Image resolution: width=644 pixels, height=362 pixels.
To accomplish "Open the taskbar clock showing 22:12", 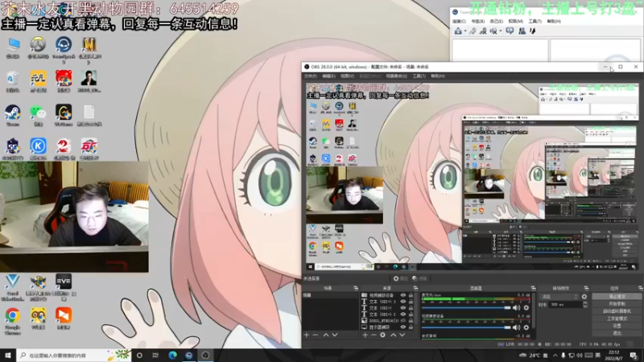I will pos(614,356).
